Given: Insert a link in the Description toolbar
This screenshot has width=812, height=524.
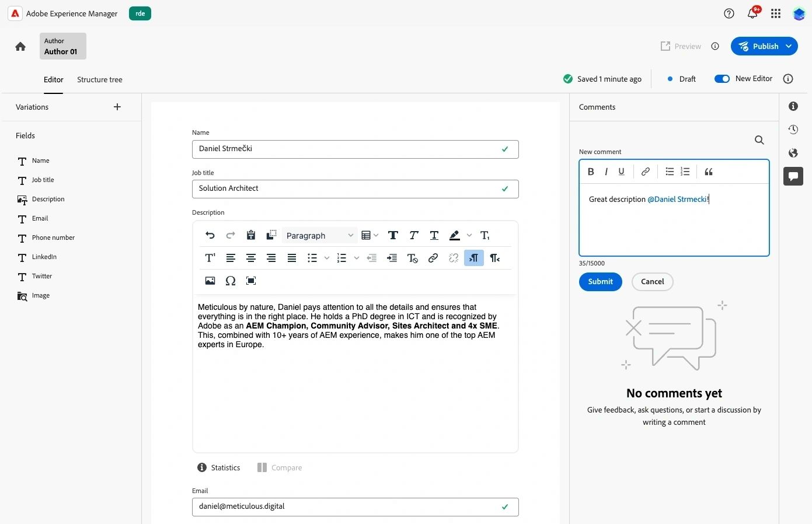Looking at the screenshot, I should [433, 258].
